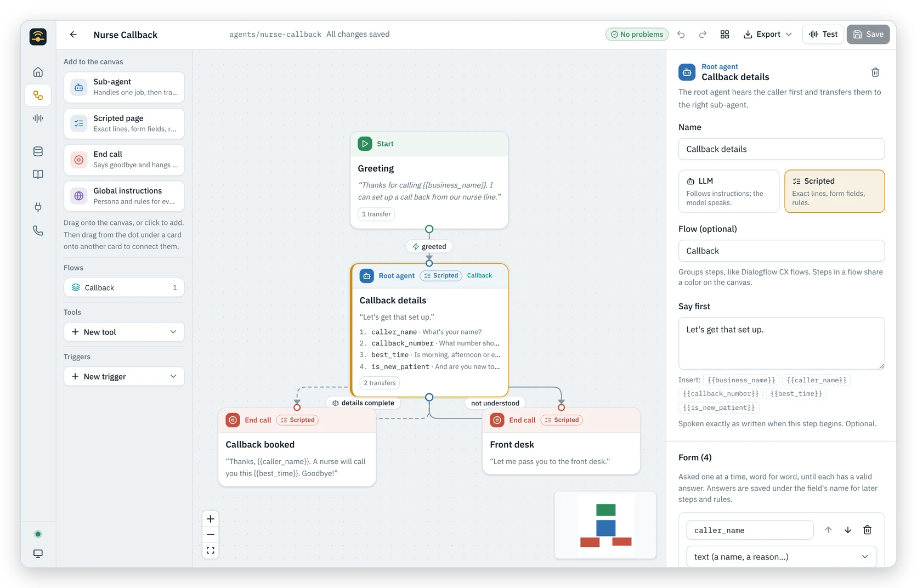This screenshot has width=917, height=588.
Task: Zoom in on the canvas
Action: click(x=211, y=519)
